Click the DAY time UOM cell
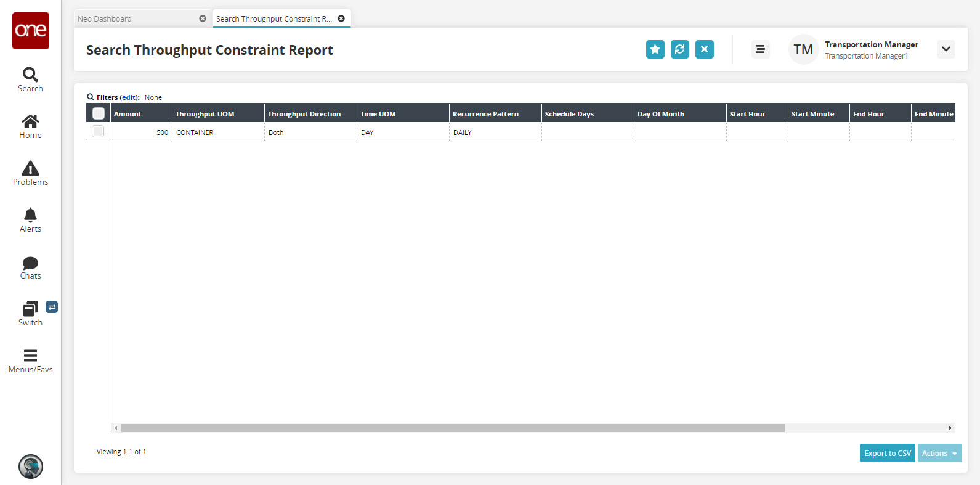This screenshot has width=980, height=485. coord(403,132)
